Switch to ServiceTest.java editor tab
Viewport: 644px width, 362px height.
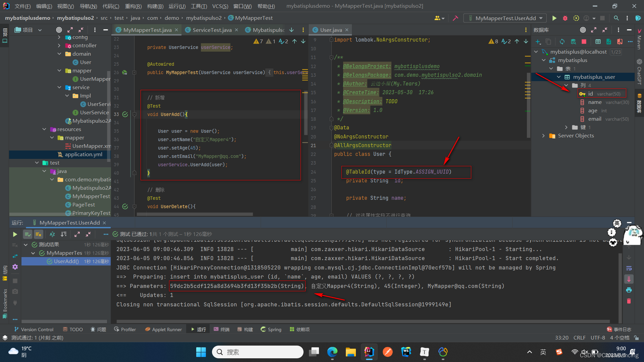(212, 30)
